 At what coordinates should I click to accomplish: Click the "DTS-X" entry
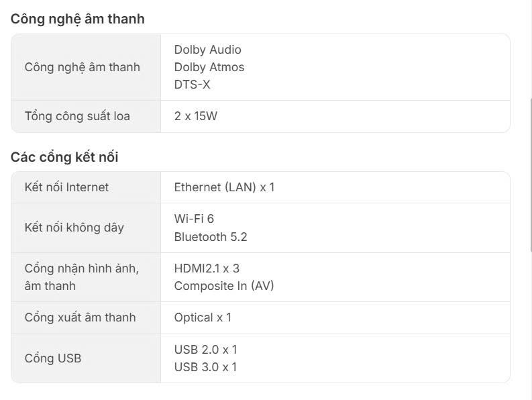pyautogui.click(x=193, y=85)
